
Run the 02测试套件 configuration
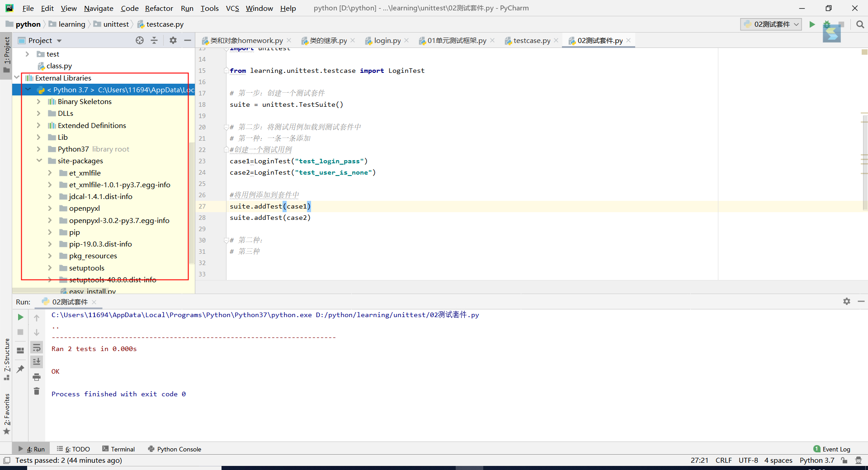(812, 24)
